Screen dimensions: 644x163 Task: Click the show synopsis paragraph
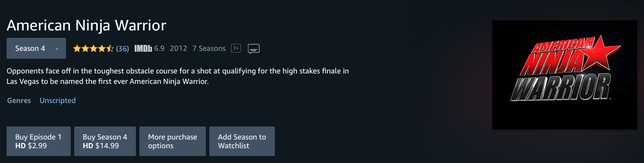(178, 76)
